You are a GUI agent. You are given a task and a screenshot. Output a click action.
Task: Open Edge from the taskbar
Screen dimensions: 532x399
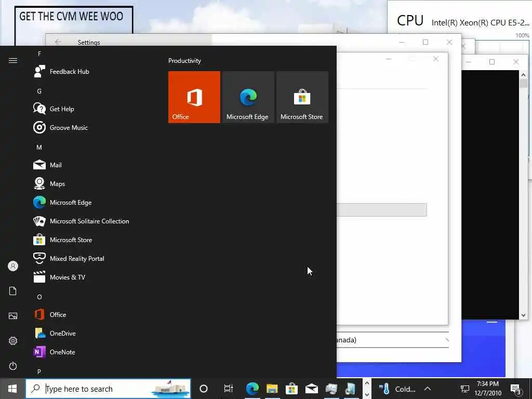coord(252,389)
